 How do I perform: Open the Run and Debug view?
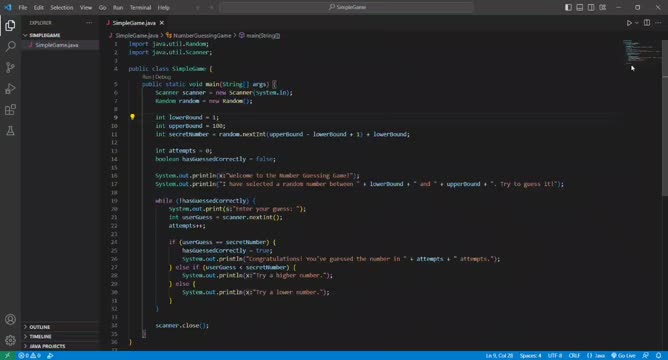(x=10, y=89)
